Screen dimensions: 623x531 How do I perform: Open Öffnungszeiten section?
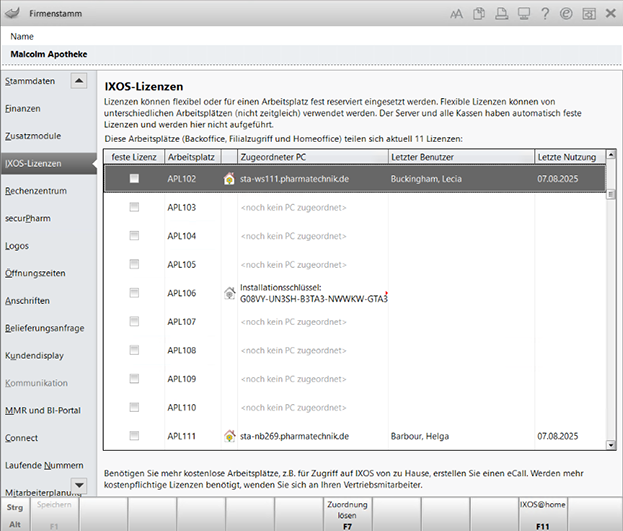[x=35, y=273]
